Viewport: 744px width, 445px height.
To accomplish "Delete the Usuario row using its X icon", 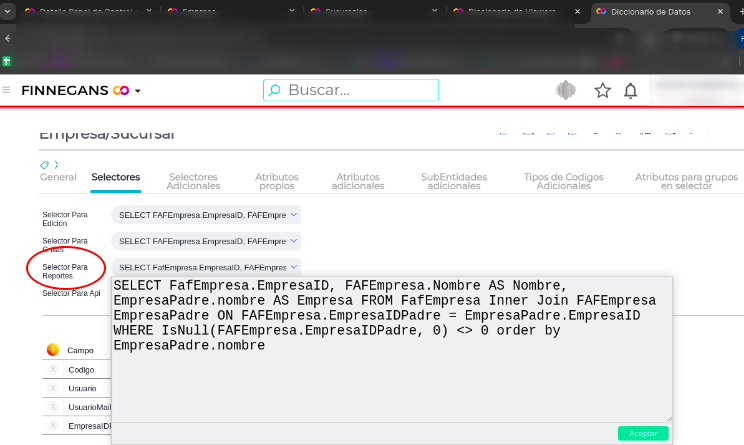I will coord(53,388).
